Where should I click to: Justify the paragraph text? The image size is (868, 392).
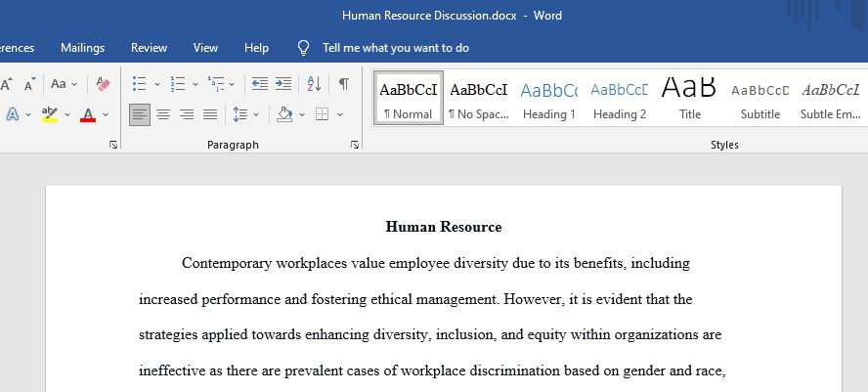coord(210,114)
